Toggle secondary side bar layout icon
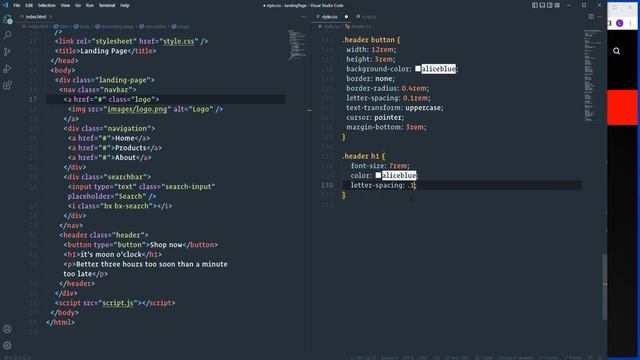Screen dimensions: 640x360 (550, 5)
